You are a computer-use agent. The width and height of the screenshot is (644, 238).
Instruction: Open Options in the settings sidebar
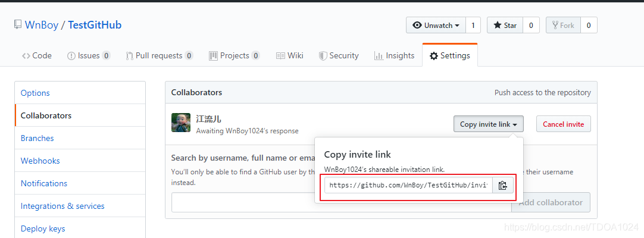point(80,93)
